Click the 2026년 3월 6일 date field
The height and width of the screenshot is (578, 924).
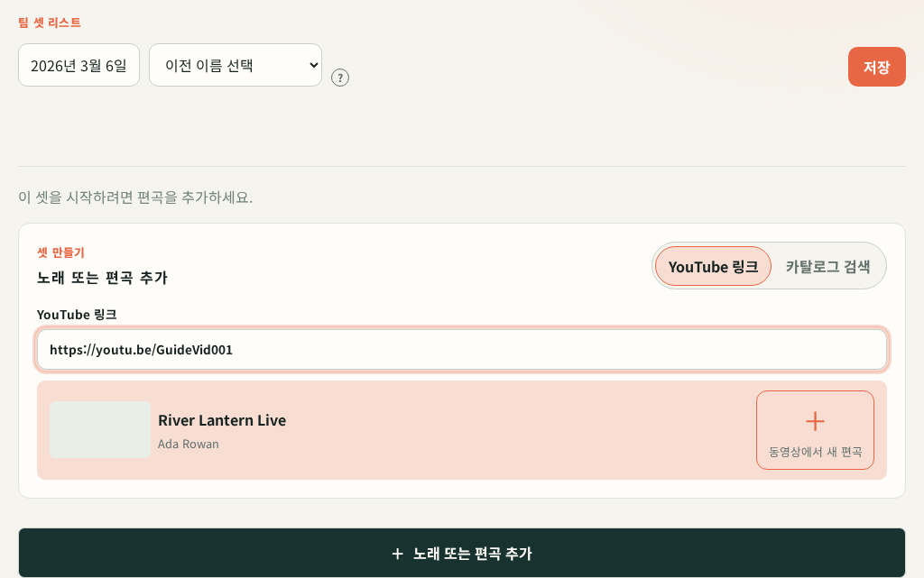tap(79, 65)
